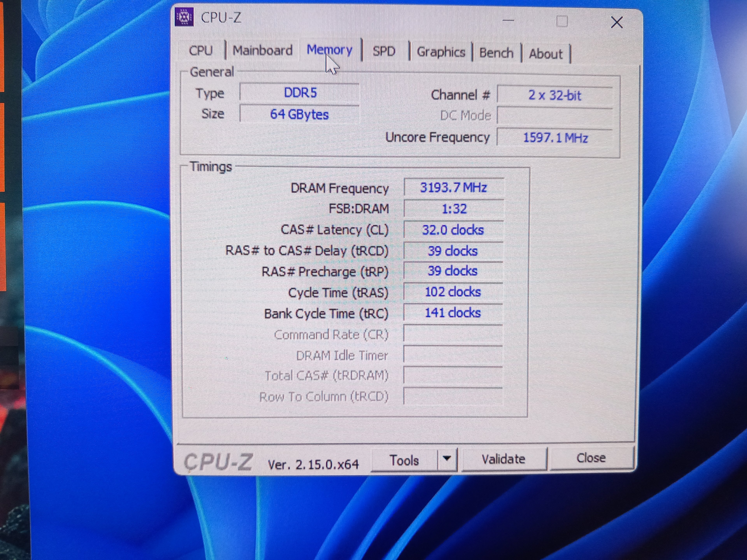Switch to the Graphics tab
The height and width of the screenshot is (560, 747).
point(441,52)
